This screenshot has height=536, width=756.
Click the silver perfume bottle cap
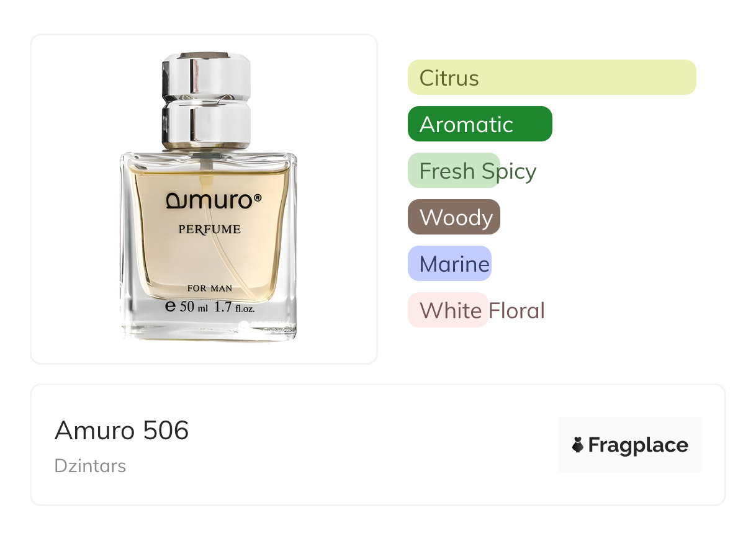tap(206, 99)
